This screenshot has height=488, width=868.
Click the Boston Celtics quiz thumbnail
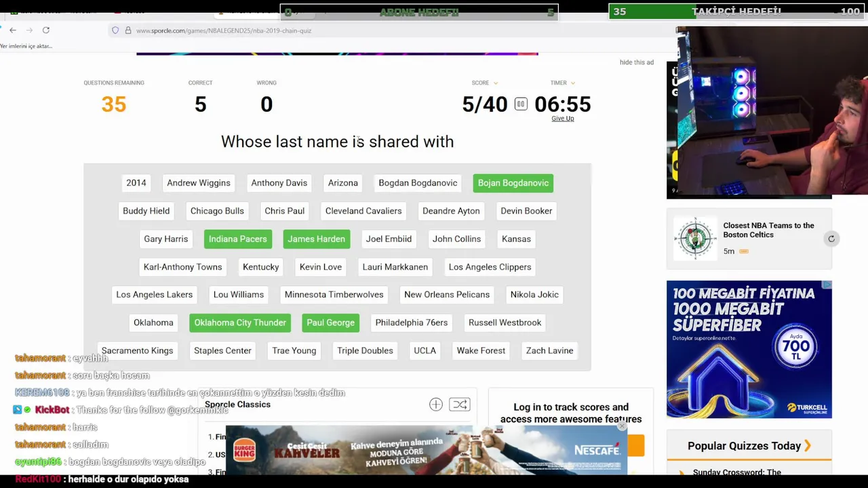tap(695, 239)
